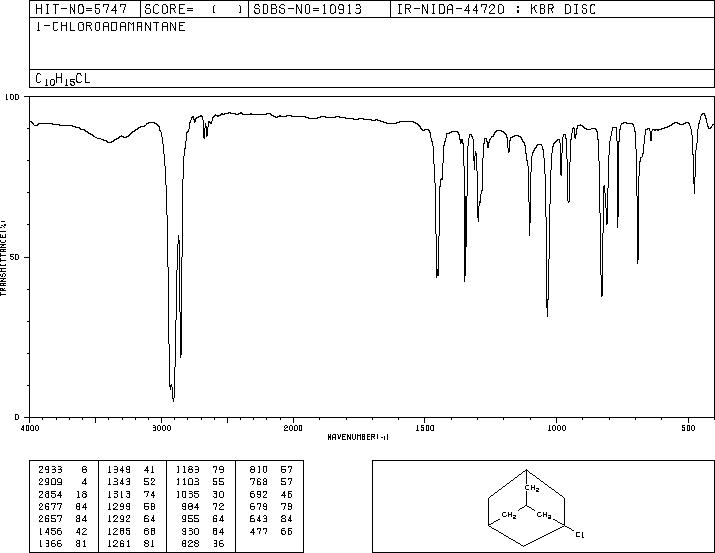Select the 930 peak entry
Viewport: 715px width, 553px height.
click(x=203, y=532)
